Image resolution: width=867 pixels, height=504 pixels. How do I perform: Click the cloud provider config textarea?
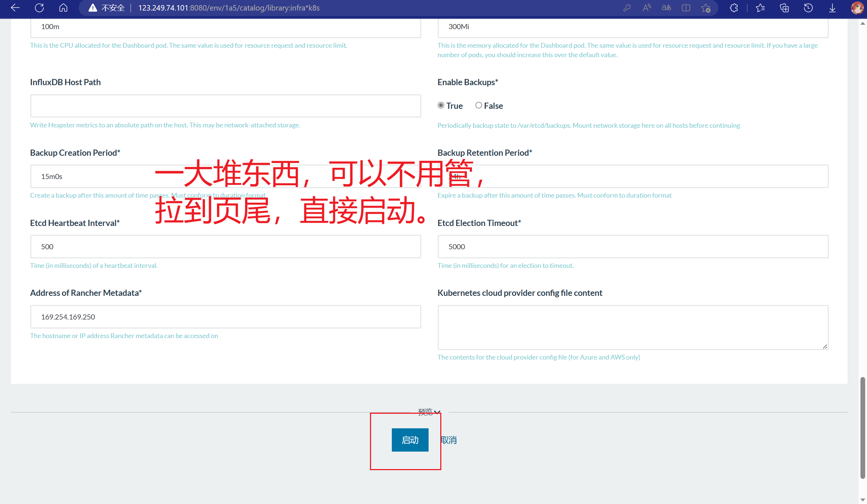click(x=632, y=327)
